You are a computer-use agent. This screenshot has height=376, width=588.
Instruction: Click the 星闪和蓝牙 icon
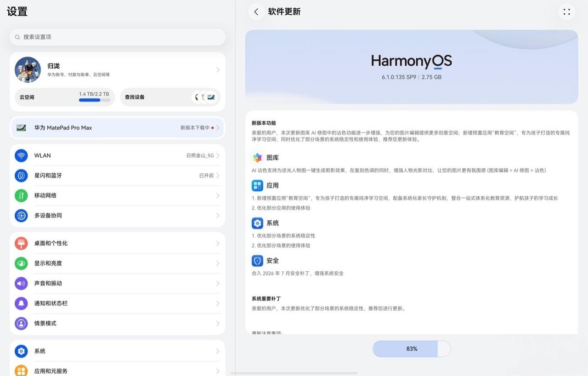pos(21,176)
